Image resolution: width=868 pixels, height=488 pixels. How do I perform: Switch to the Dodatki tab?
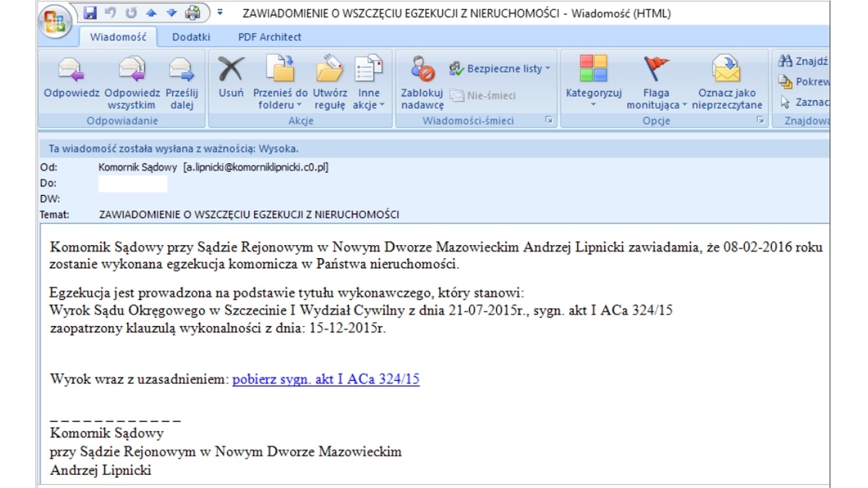coord(192,37)
